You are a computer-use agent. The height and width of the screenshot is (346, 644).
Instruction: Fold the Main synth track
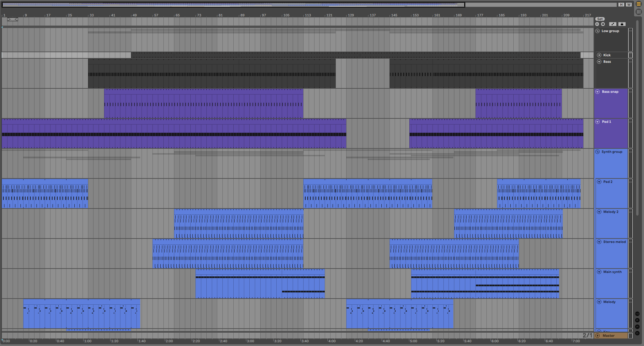point(599,272)
